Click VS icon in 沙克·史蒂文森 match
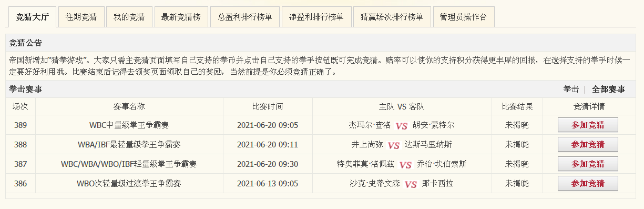This screenshot has width=644, height=209. (x=411, y=184)
